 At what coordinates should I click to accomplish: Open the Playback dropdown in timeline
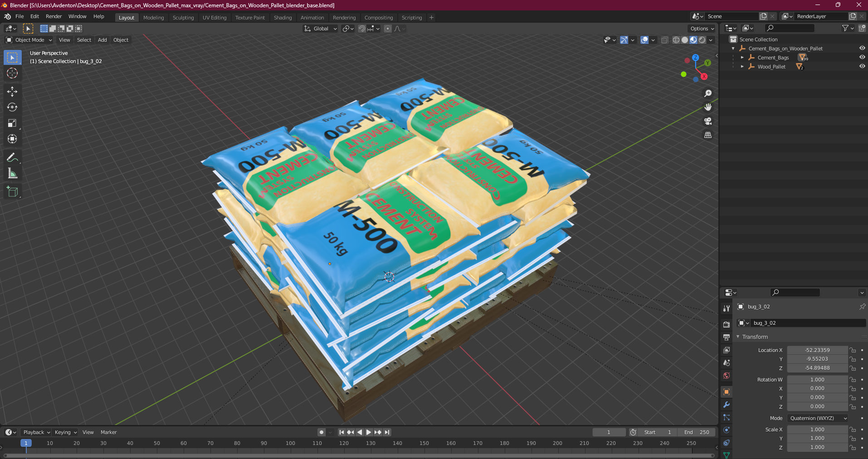pyautogui.click(x=36, y=432)
